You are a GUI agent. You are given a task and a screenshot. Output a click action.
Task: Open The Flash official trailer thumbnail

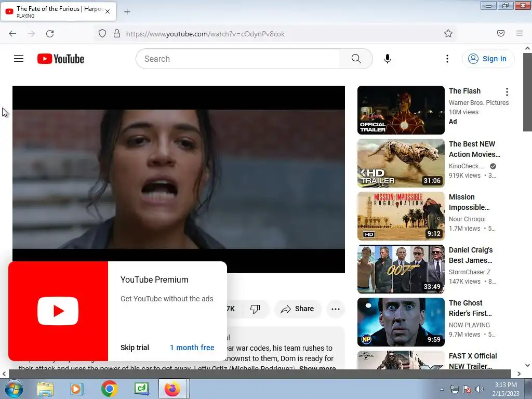coord(401,110)
